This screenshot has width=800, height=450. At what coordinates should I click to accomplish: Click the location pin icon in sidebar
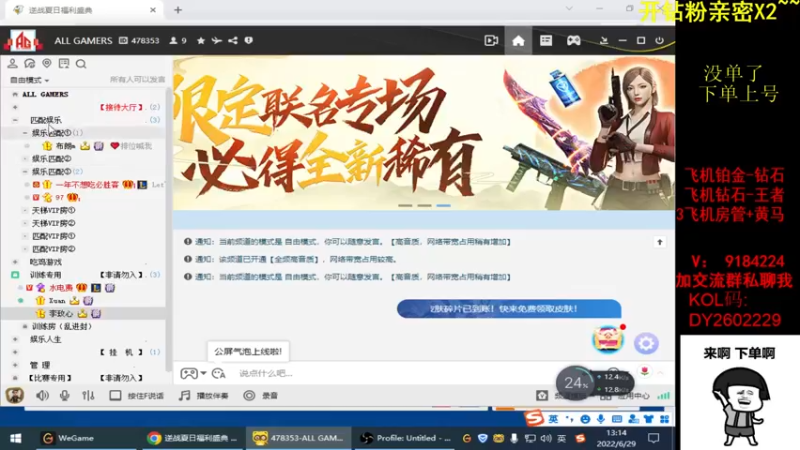[47, 63]
